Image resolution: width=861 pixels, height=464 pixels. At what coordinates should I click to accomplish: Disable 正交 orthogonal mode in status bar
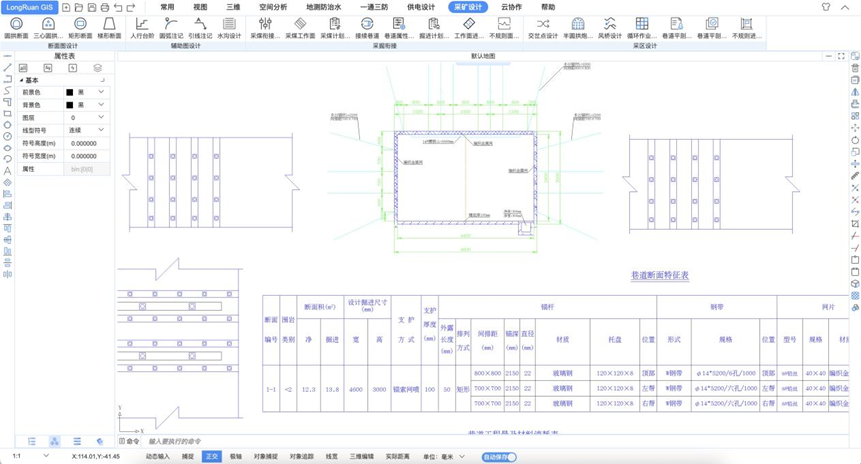211,456
